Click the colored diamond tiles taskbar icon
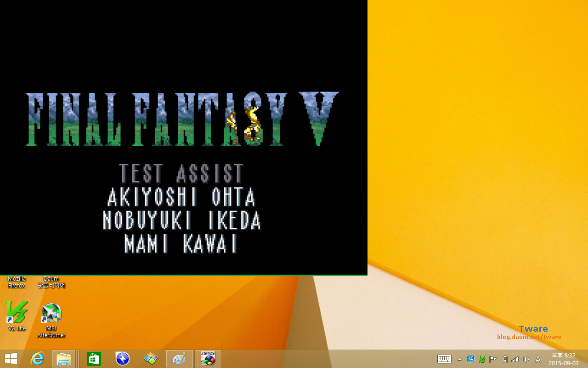The height and width of the screenshot is (368, 588). point(151,359)
